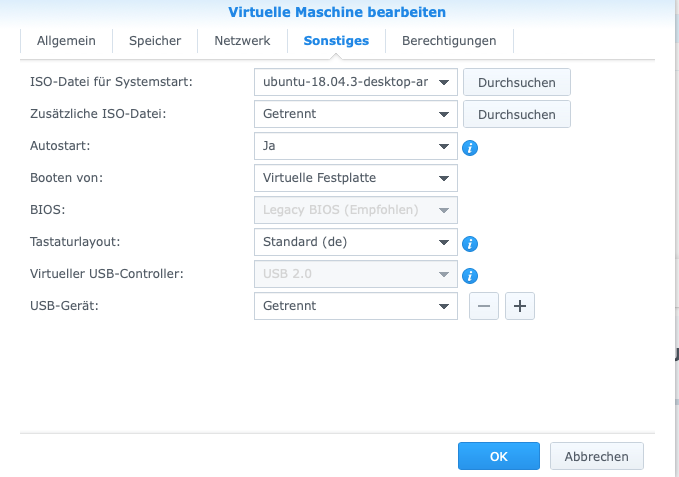The image size is (679, 477).
Task: Click the info icon next to Autostart
Action: click(x=469, y=148)
